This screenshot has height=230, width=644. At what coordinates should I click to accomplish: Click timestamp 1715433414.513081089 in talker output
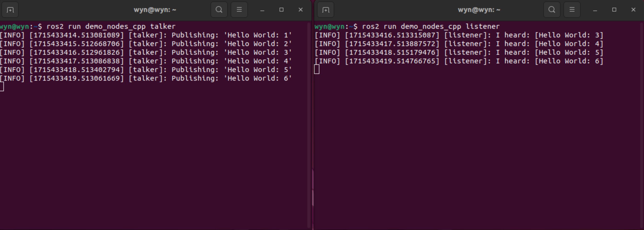77,35
